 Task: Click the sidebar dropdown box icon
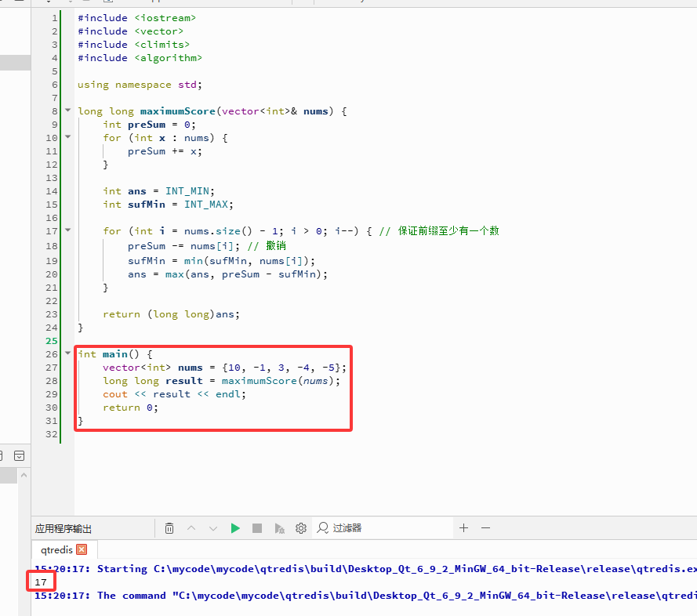pos(19,455)
